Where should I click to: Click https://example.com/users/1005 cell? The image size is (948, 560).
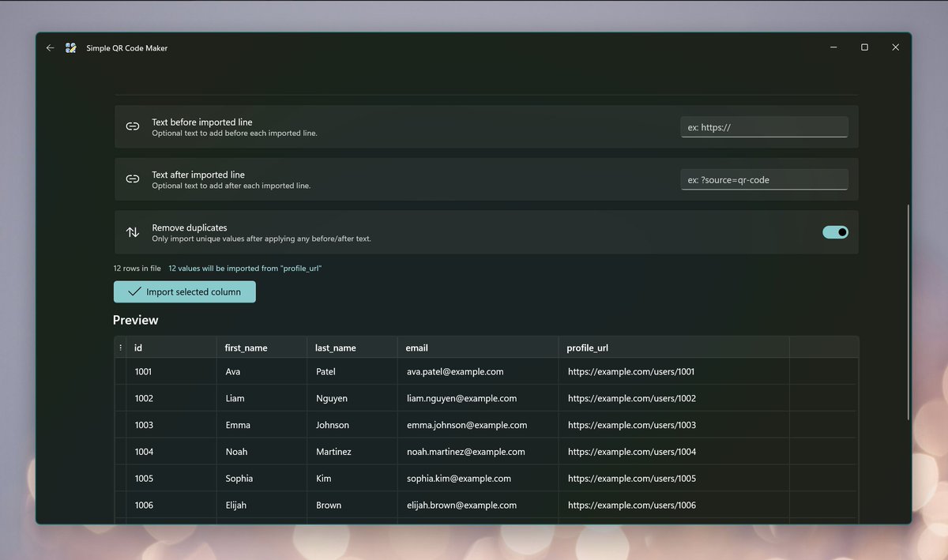(x=674, y=478)
